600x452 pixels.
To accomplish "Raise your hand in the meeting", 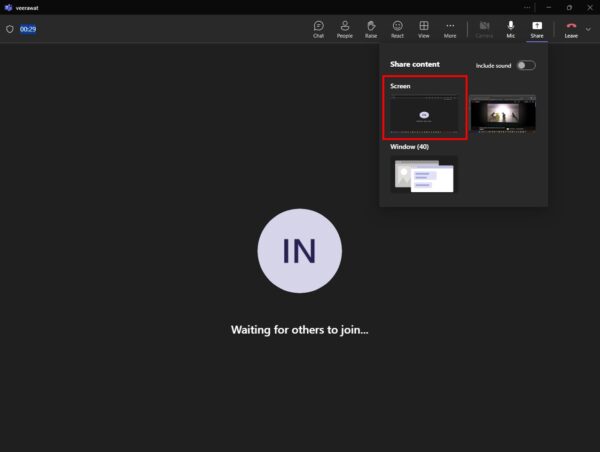I will [x=371, y=28].
